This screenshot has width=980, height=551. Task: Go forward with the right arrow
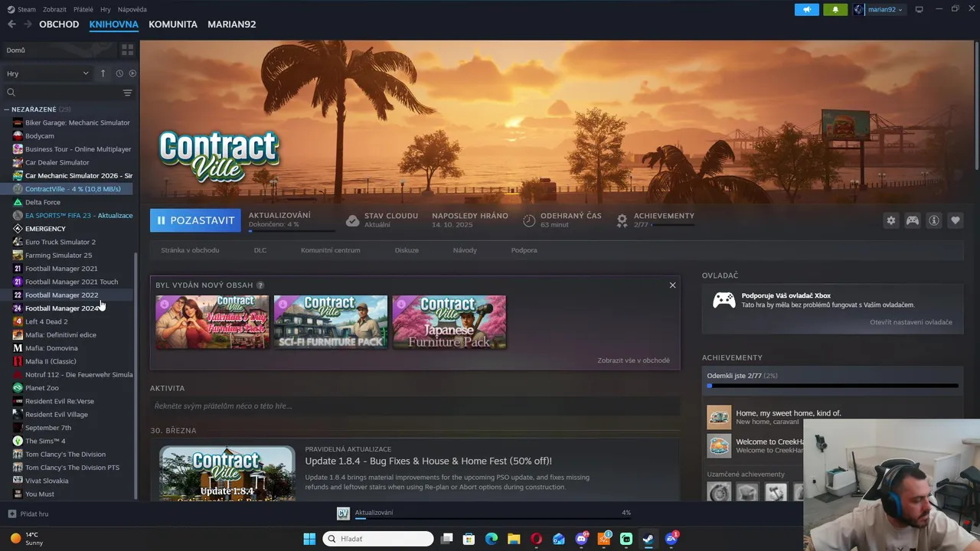click(x=28, y=24)
